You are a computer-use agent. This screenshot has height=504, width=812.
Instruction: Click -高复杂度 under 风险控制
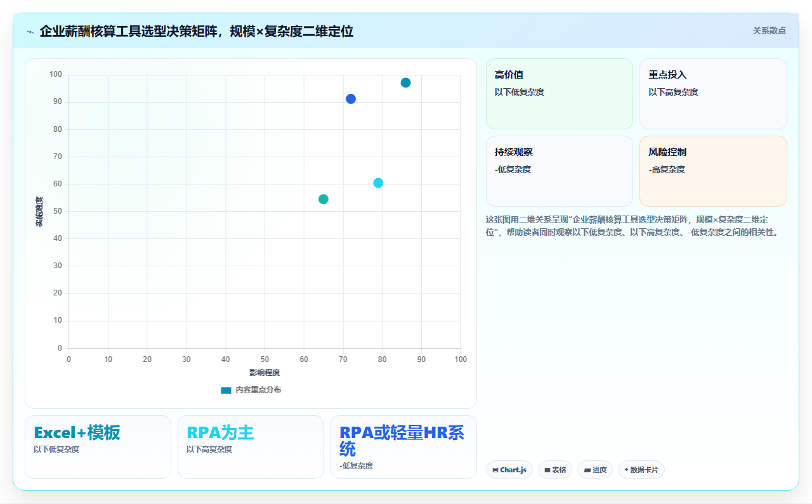click(x=667, y=169)
